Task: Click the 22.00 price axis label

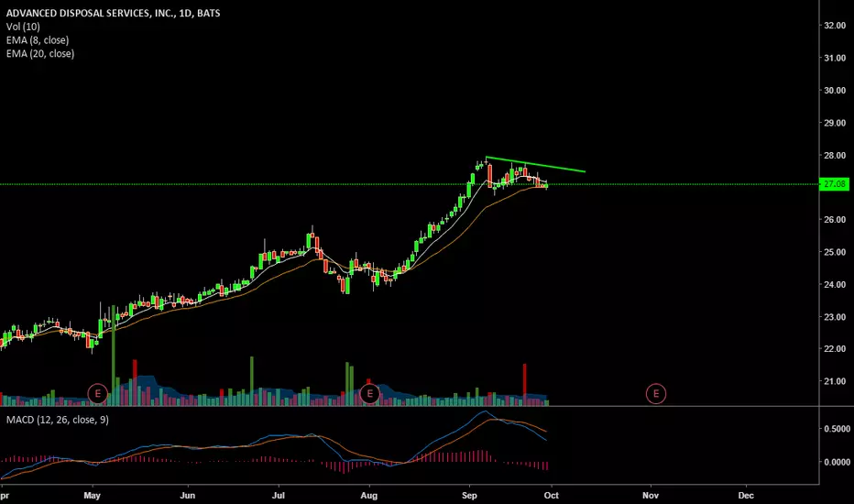Action: point(835,349)
